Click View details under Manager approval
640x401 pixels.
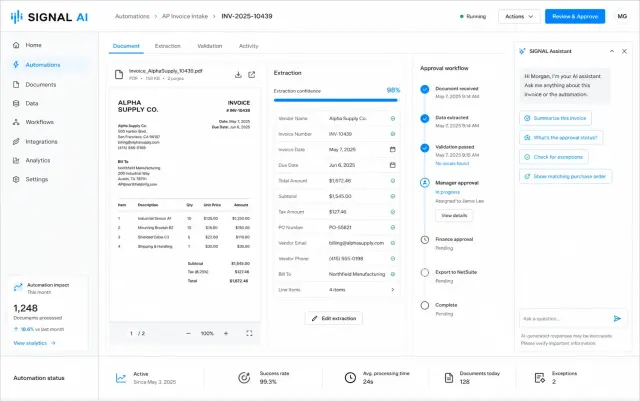(454, 216)
